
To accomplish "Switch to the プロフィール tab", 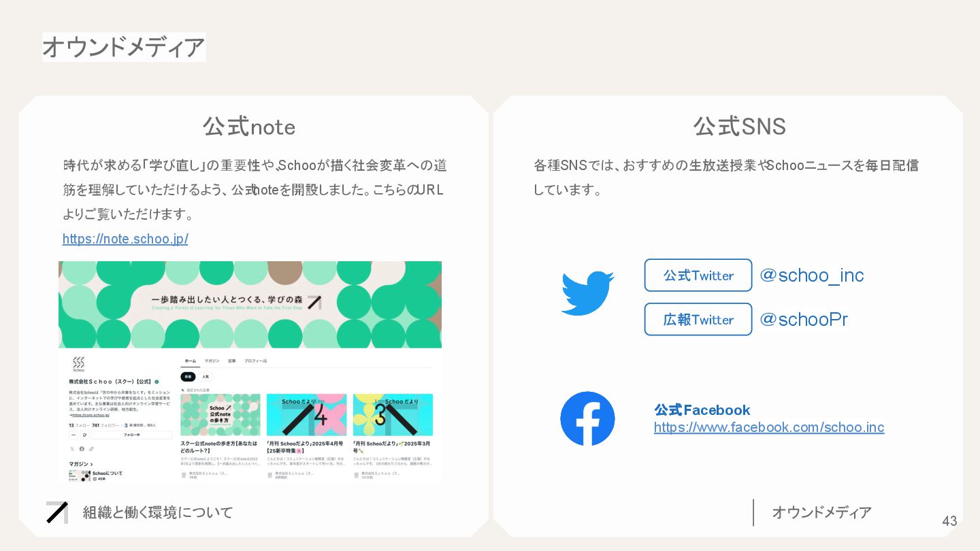I will pyautogui.click(x=256, y=361).
